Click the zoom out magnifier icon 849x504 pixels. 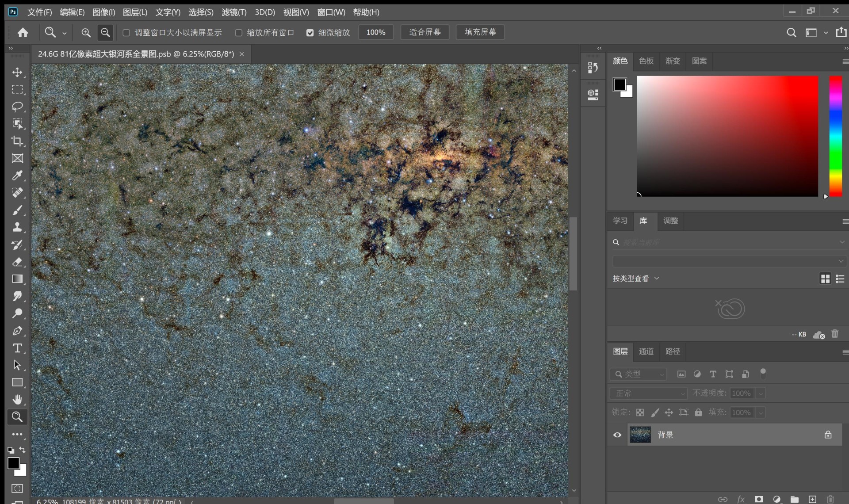(105, 32)
